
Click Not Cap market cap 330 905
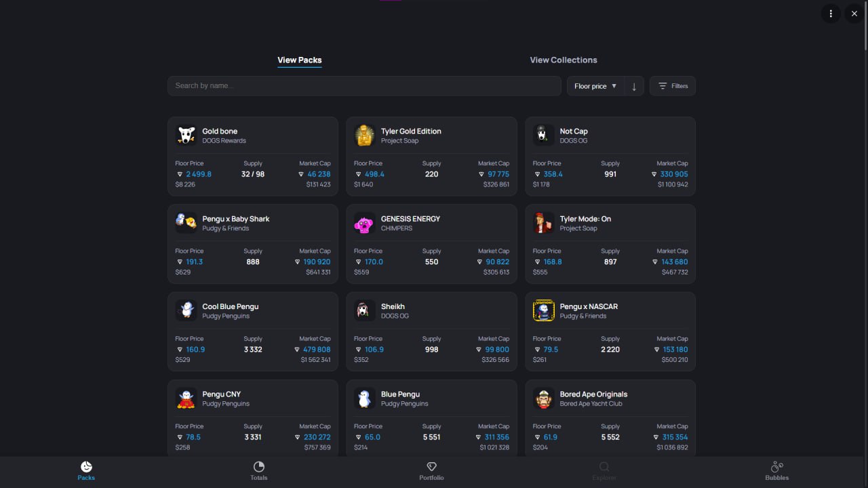point(674,174)
